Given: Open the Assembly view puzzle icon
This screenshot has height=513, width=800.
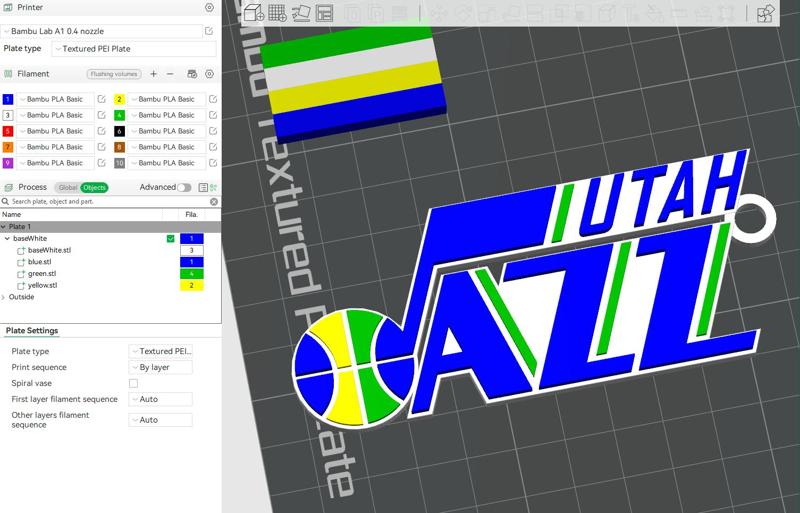Looking at the screenshot, I should [x=765, y=13].
